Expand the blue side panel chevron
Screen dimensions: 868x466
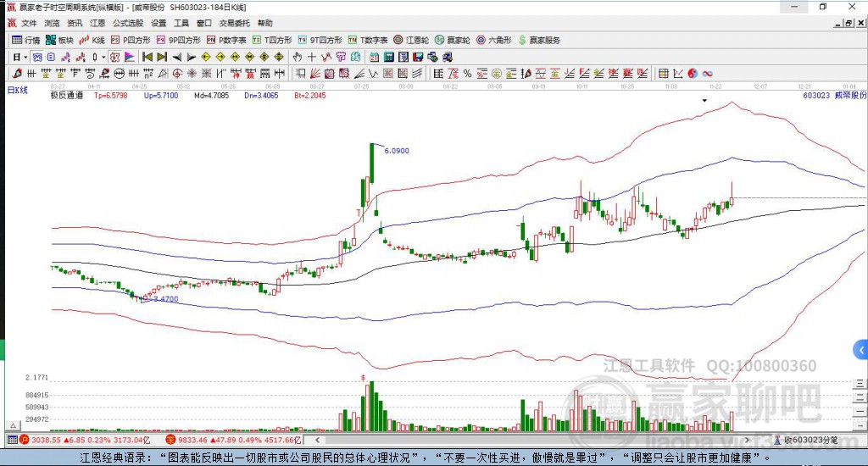click(x=860, y=350)
